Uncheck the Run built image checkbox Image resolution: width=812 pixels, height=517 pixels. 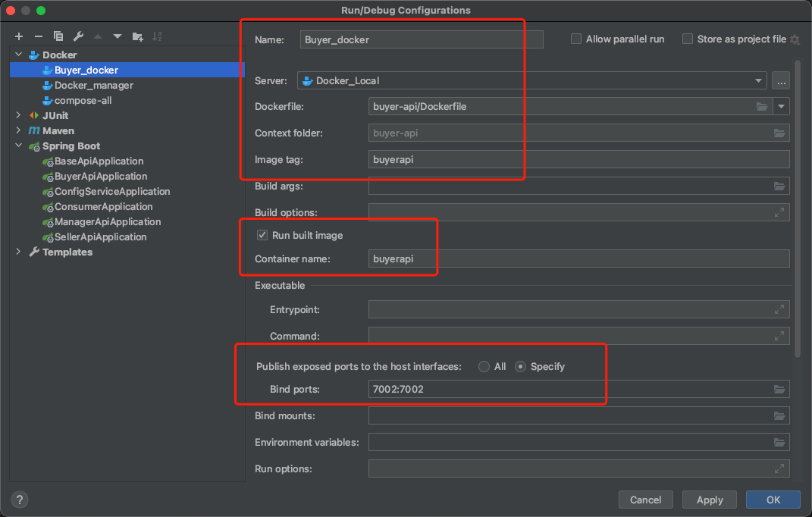(x=262, y=236)
